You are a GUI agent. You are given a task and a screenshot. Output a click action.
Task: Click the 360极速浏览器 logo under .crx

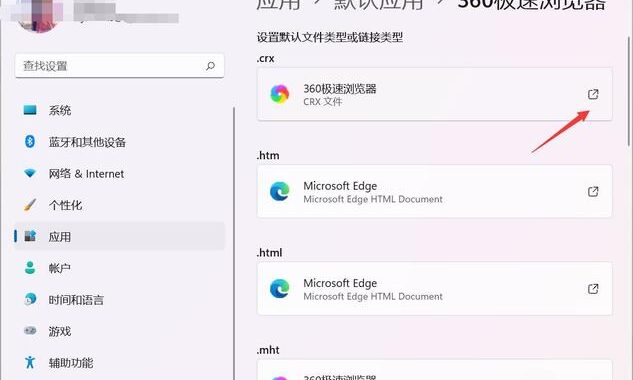(280, 94)
